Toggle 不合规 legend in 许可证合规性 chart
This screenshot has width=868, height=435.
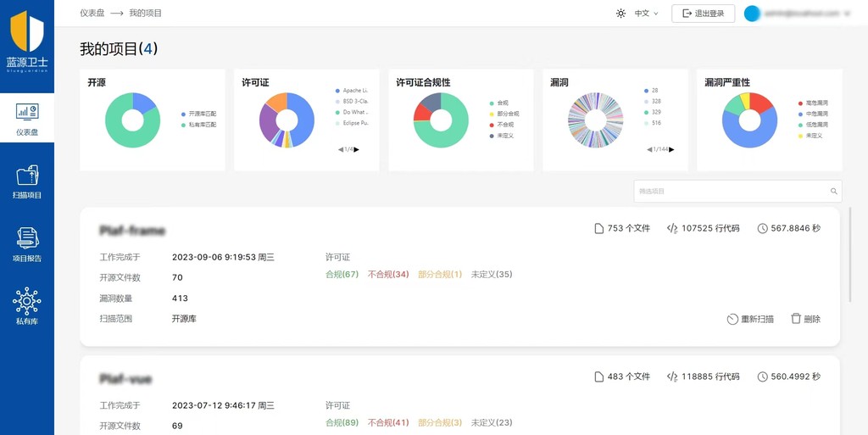click(x=492, y=125)
